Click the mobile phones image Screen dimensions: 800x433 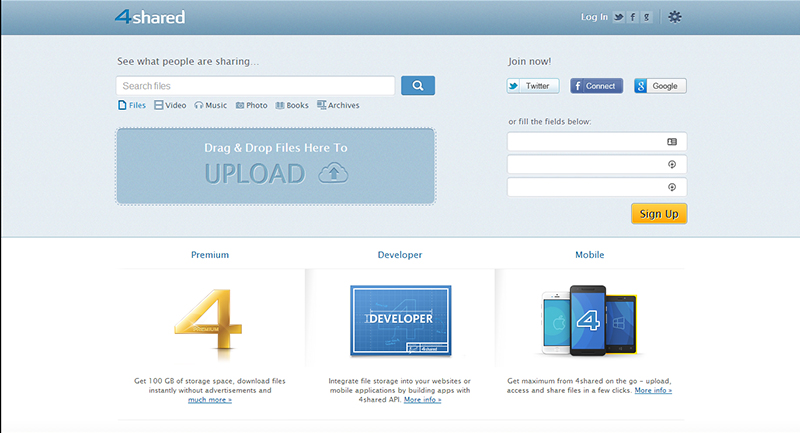(x=590, y=320)
